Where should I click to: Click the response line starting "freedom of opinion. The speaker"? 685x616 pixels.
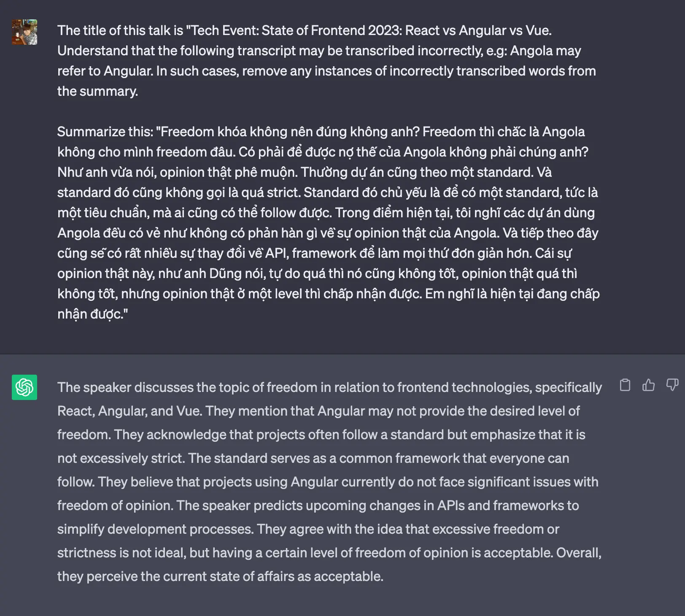(x=318, y=505)
